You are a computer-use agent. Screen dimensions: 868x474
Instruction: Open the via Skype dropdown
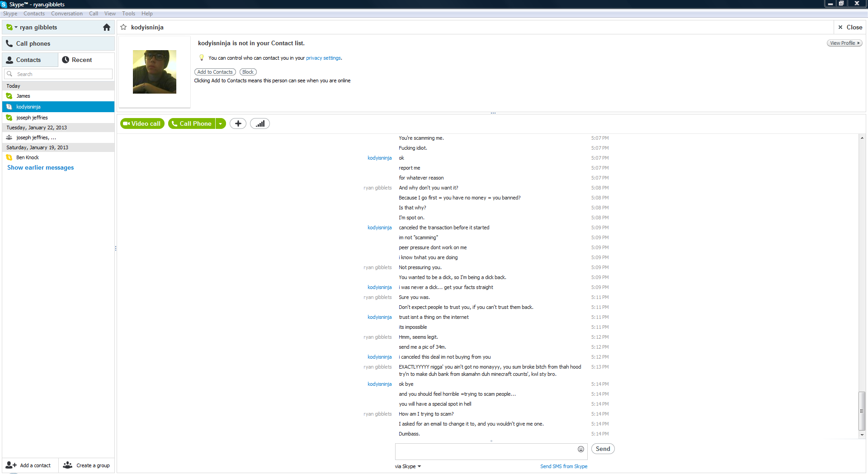[408, 466]
